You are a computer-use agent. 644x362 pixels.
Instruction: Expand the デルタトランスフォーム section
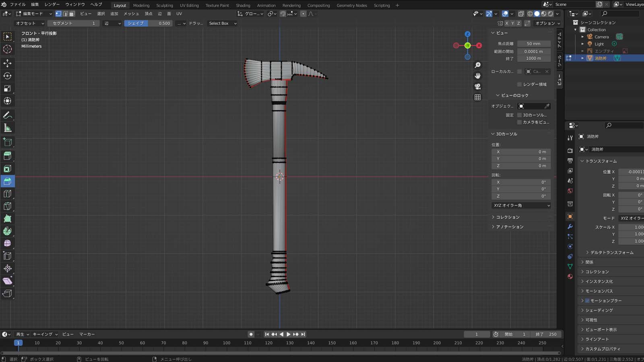(611, 253)
